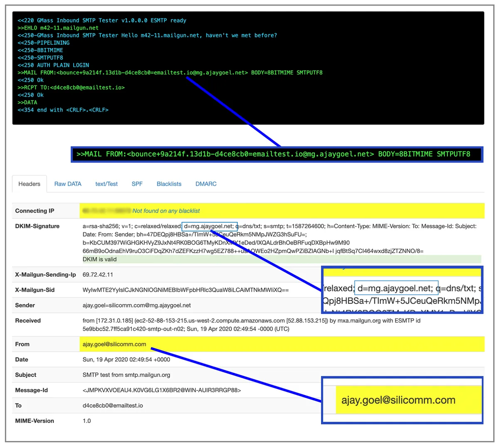Open the Headers tab

pyautogui.click(x=29, y=184)
